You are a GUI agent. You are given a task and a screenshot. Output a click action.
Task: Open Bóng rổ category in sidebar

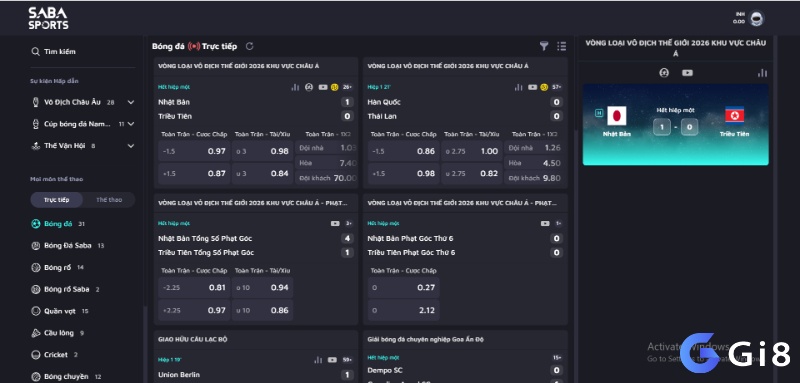click(57, 267)
